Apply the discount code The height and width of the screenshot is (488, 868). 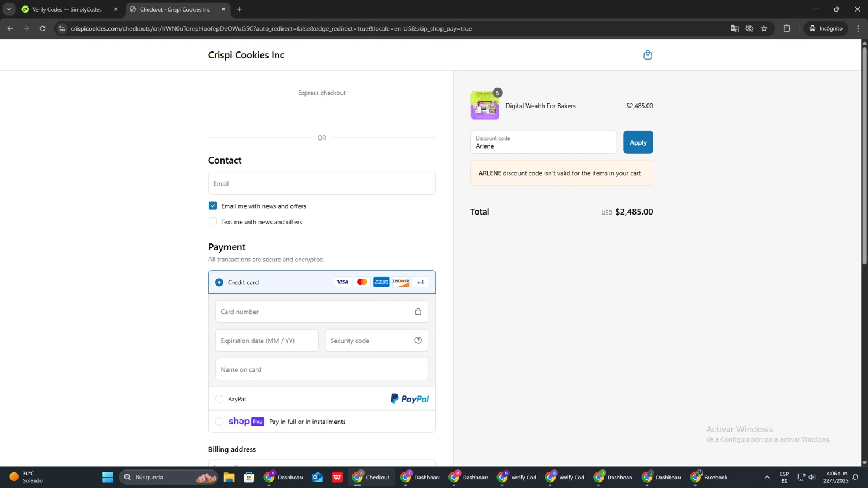(638, 142)
